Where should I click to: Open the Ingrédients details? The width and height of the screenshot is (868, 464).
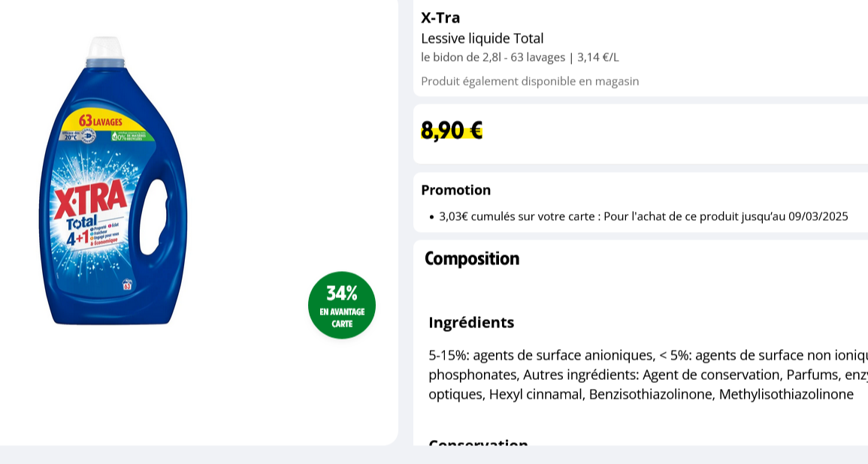point(471,322)
